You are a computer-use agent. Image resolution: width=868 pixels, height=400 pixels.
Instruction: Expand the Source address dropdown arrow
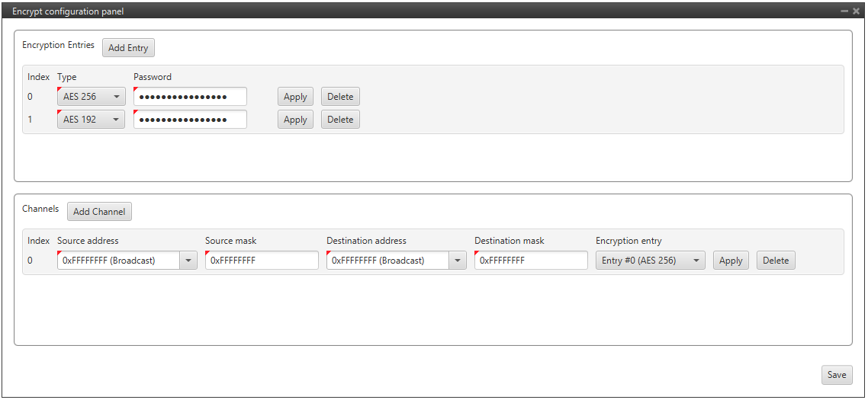pos(188,261)
